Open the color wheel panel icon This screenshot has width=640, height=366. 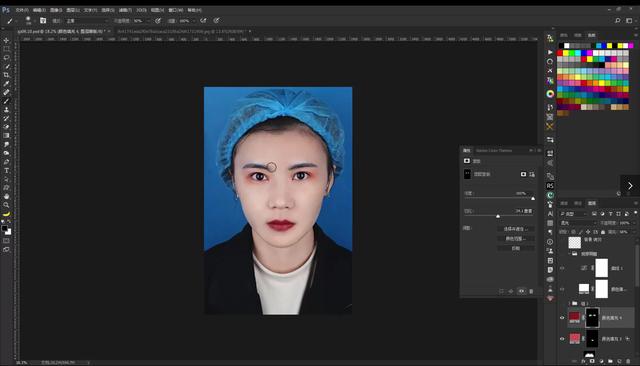click(550, 94)
